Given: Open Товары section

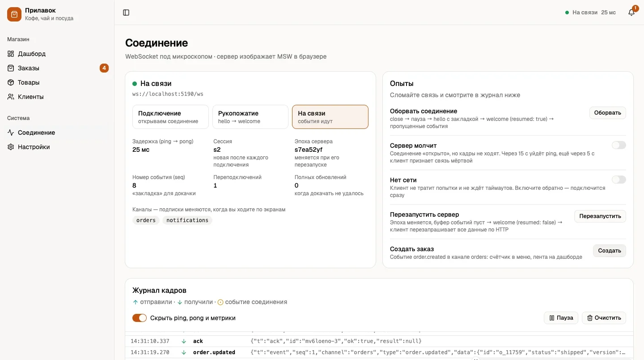Looking at the screenshot, I should 57,82.
